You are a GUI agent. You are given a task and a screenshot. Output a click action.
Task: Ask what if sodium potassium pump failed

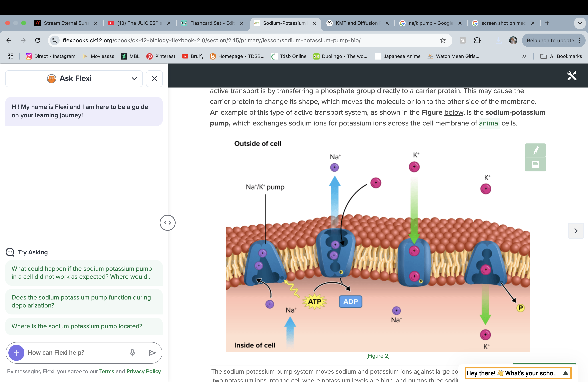click(x=84, y=273)
